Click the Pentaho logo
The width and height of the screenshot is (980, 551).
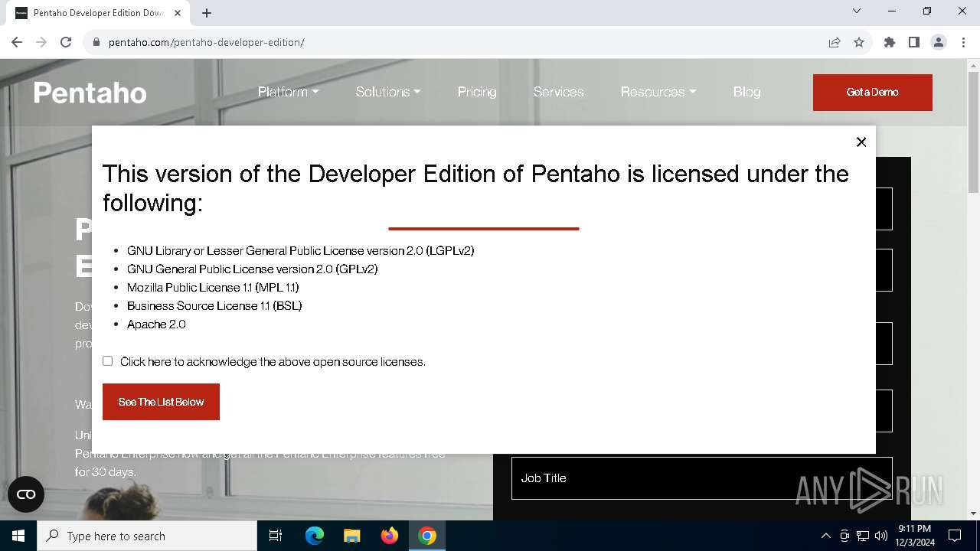[90, 93]
